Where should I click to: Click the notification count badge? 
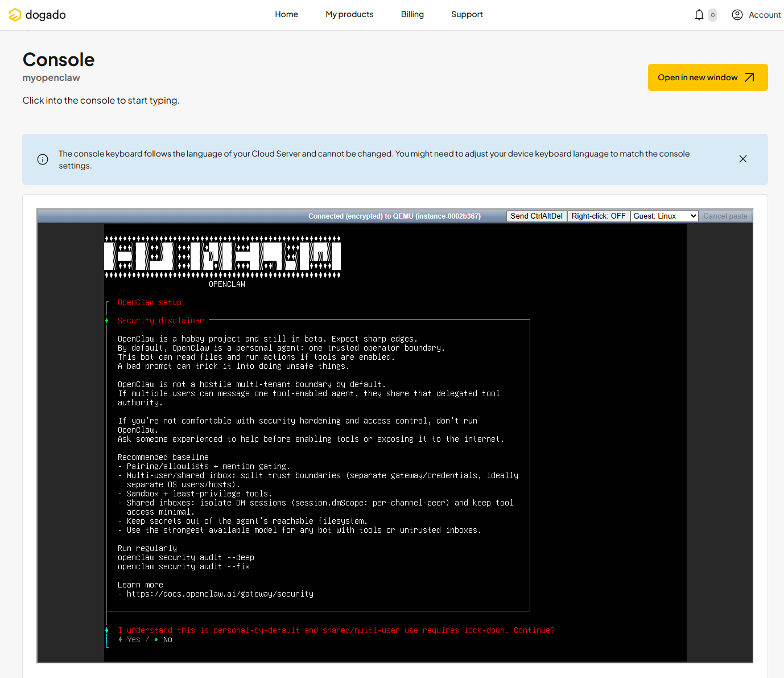pyautogui.click(x=712, y=15)
